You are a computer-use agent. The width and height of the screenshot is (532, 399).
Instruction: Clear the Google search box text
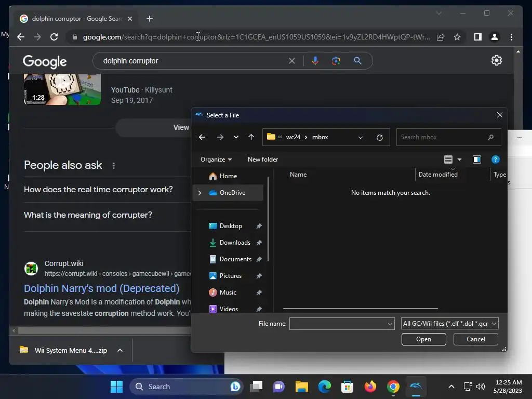click(x=292, y=61)
